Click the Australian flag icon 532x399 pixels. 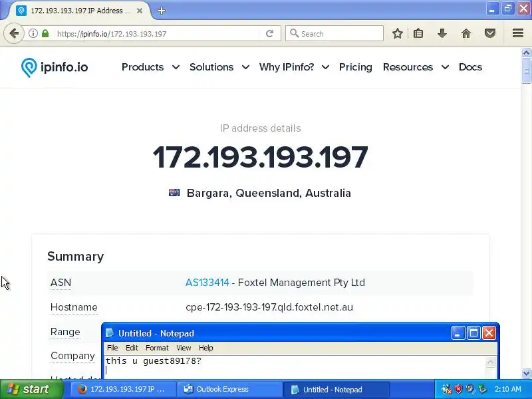(x=174, y=193)
